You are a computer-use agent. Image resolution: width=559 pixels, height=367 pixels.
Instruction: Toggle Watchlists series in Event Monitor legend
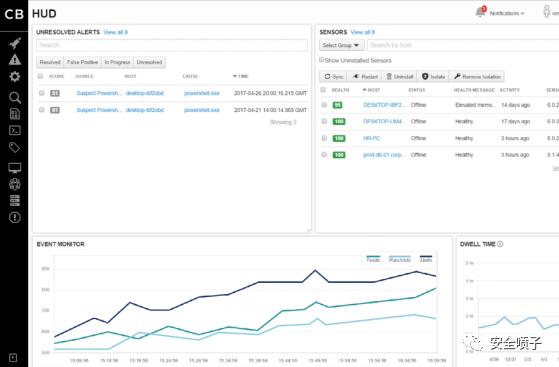[x=400, y=259]
